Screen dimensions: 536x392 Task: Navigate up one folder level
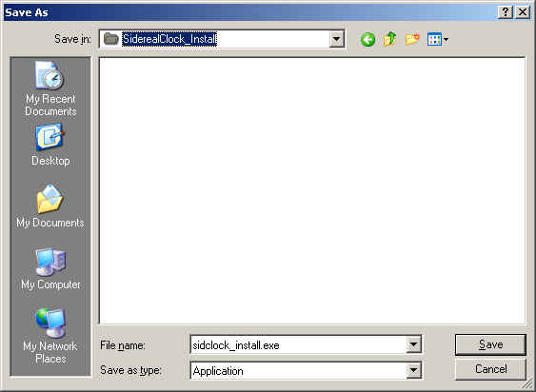tap(390, 39)
